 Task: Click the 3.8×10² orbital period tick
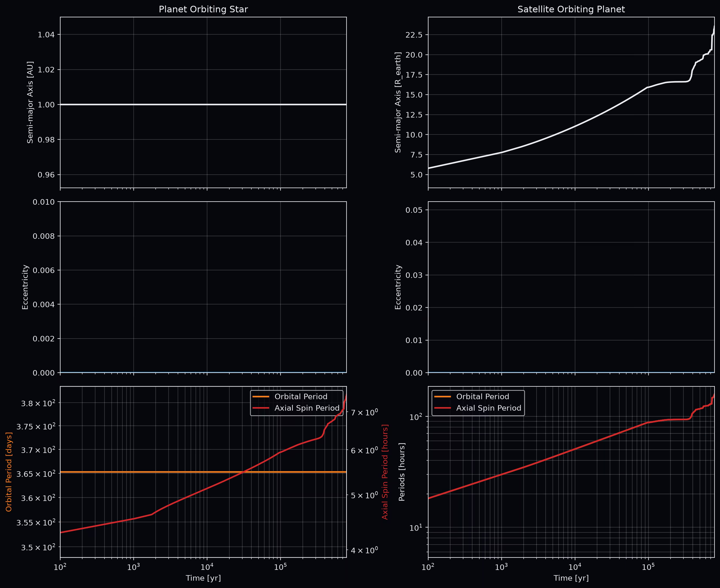[38, 403]
